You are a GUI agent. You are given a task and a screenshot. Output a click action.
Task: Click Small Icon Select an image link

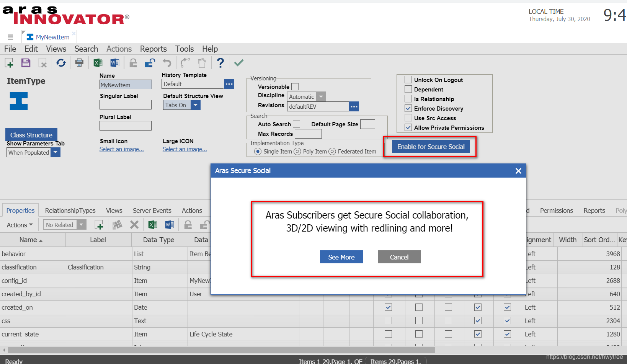point(122,149)
